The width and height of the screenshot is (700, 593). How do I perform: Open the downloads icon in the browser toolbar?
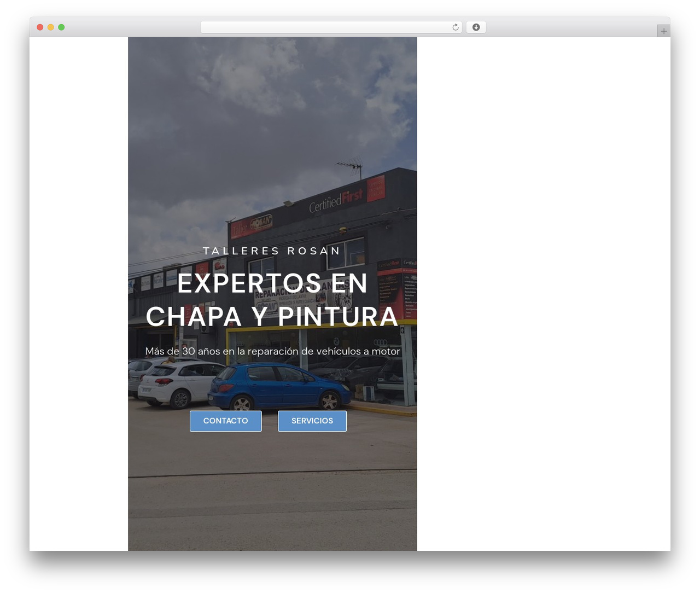[x=476, y=27]
